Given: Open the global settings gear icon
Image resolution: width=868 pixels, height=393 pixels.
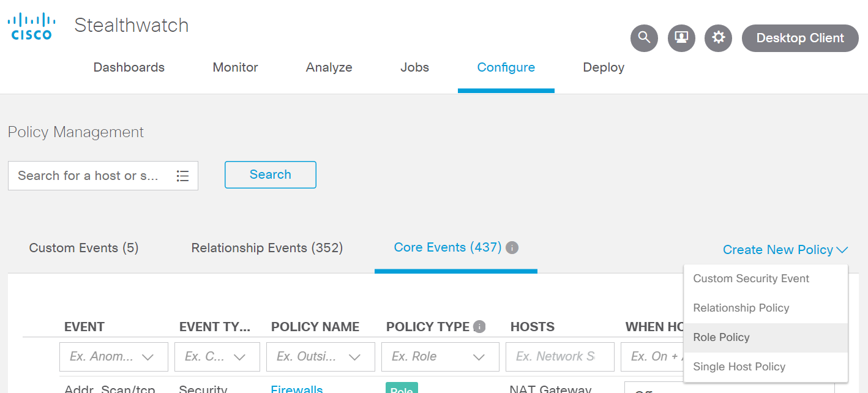Looking at the screenshot, I should (x=718, y=38).
